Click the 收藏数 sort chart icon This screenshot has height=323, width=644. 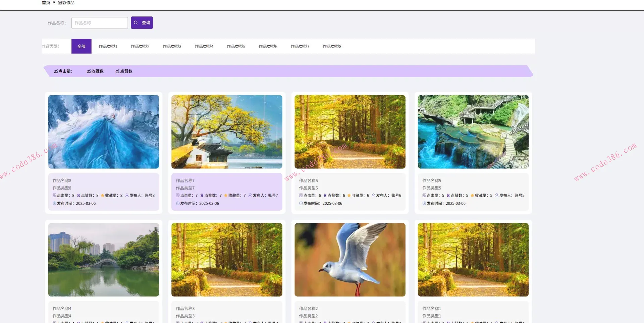pyautogui.click(x=89, y=71)
